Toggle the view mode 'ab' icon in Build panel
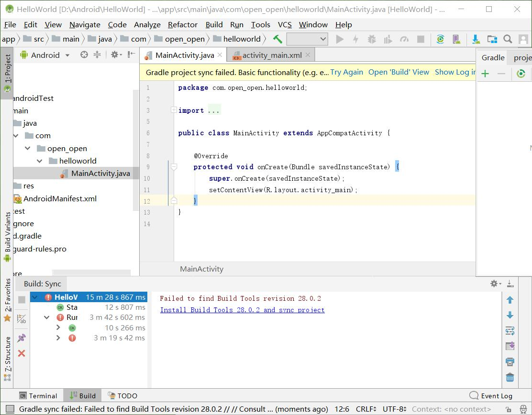The height and width of the screenshot is (415, 532). [x=22, y=319]
